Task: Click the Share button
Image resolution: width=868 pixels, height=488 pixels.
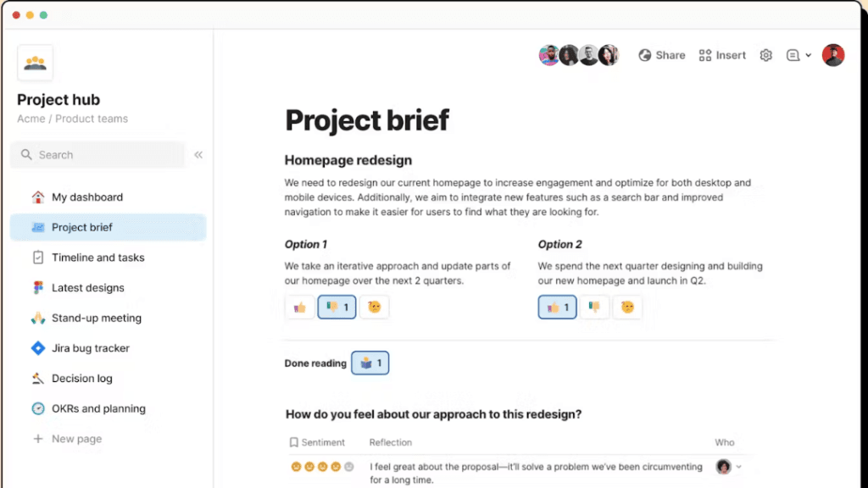Action: 661,55
